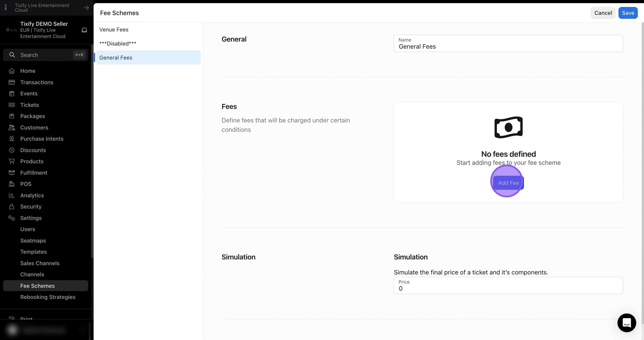Click the Customers people icon

pyautogui.click(x=12, y=128)
